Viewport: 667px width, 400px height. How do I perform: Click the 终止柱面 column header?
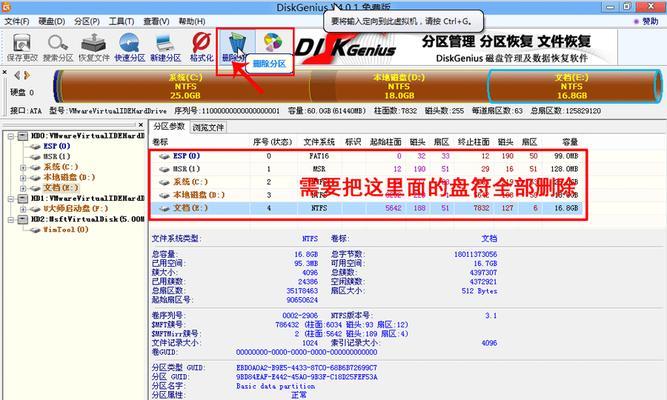(x=473, y=142)
